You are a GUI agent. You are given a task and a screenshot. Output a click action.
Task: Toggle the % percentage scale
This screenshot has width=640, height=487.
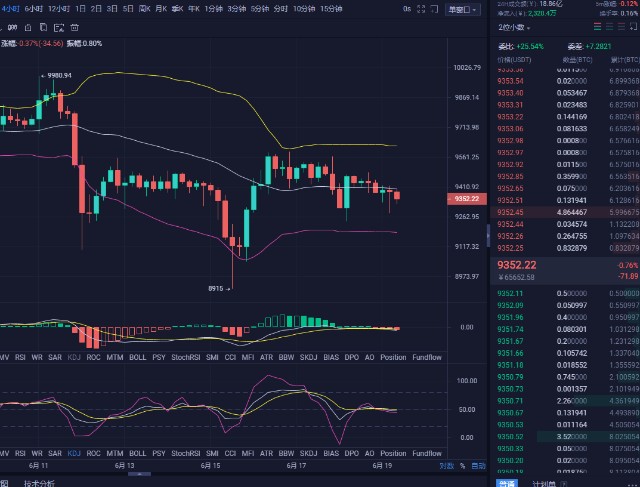[462, 466]
